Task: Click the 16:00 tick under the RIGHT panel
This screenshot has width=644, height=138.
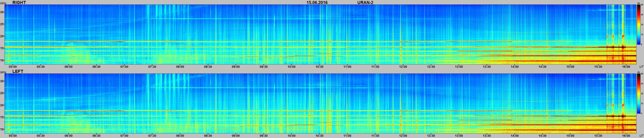Action: coord(626,67)
